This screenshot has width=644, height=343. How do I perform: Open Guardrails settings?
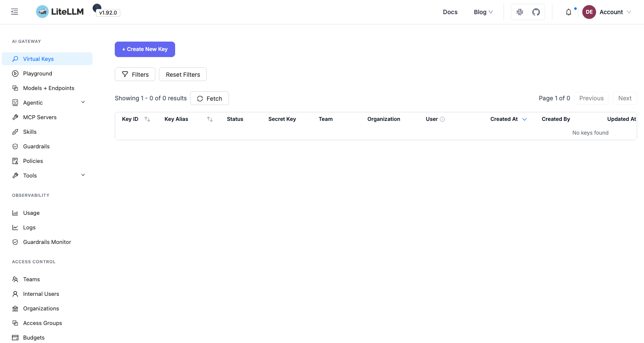[x=47, y=146]
